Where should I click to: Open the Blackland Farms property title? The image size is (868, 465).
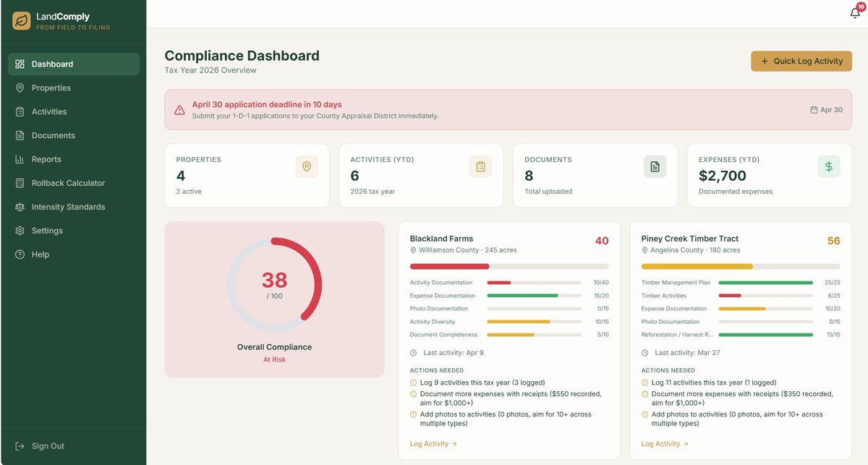pyautogui.click(x=441, y=239)
